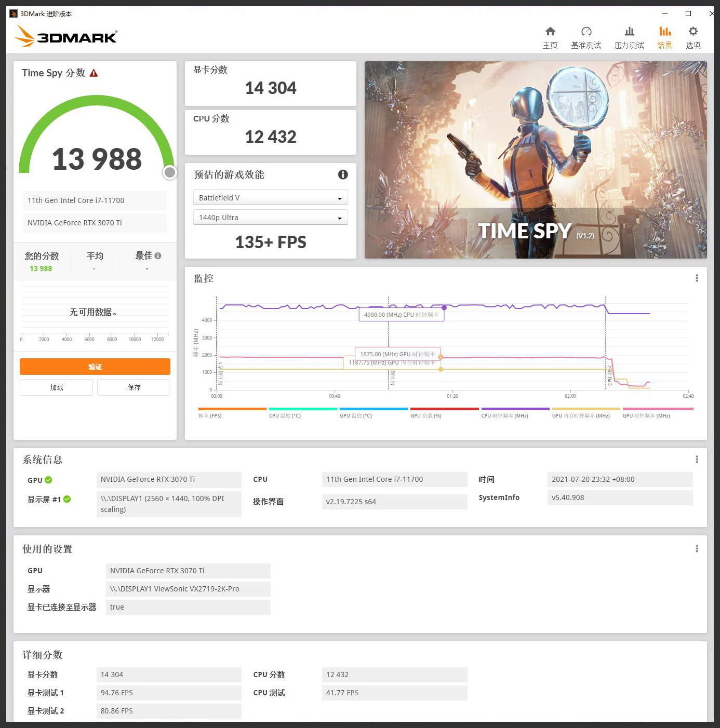Image resolution: width=720 pixels, height=728 pixels.
Task: Minimize the 3DMark window
Action: pos(665,14)
